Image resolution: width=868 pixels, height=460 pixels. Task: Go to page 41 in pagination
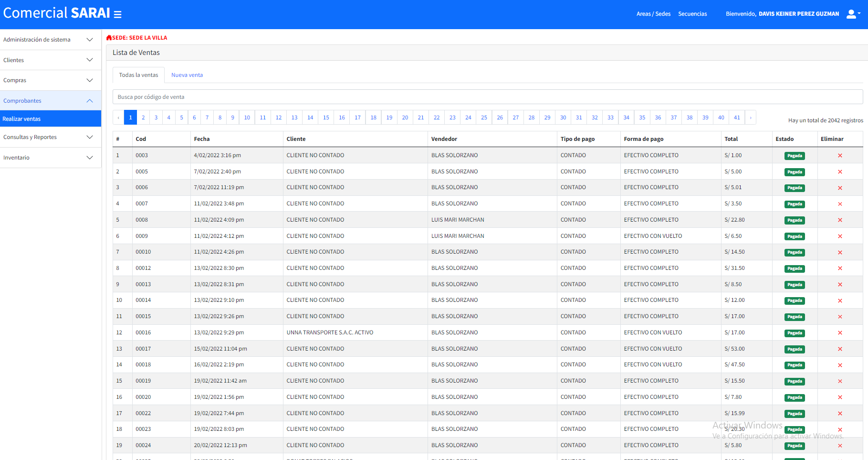(x=737, y=118)
